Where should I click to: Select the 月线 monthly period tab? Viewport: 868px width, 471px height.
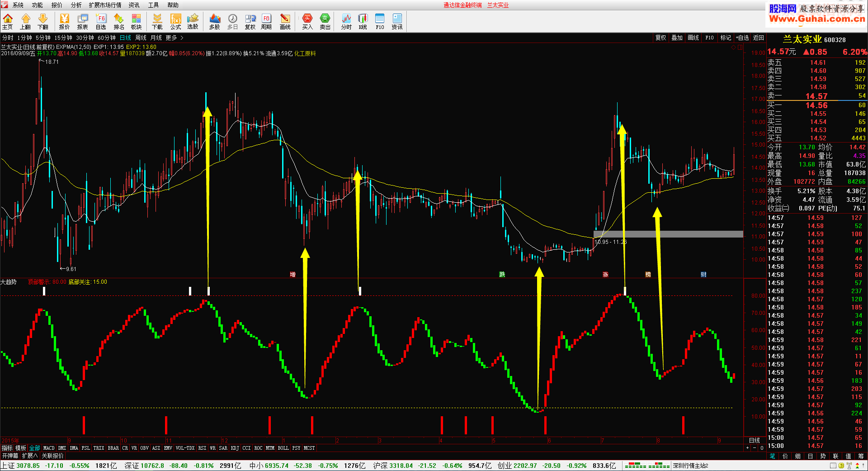156,38
